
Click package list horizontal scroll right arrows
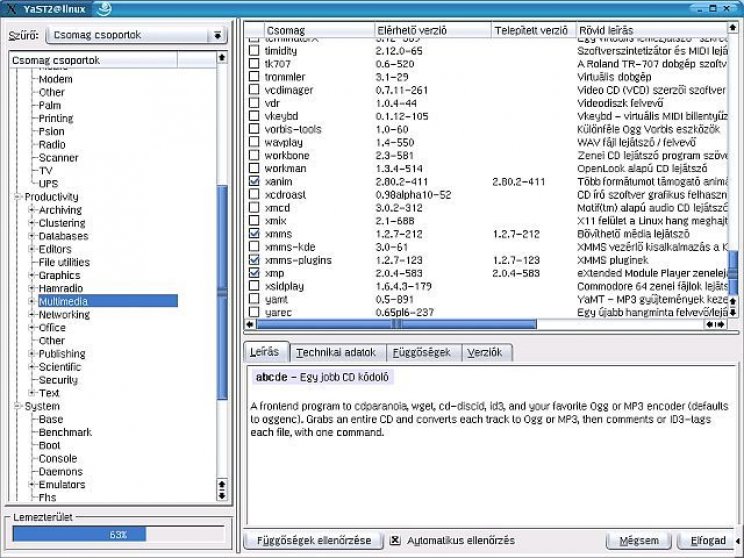(716, 325)
